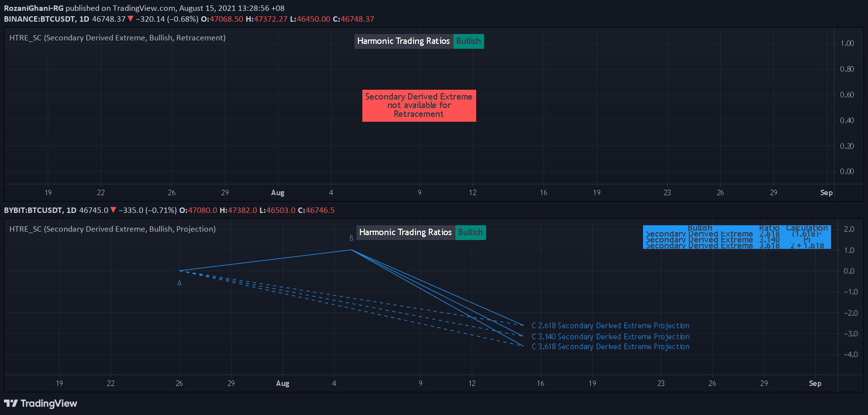Click the 0.20 tick on the Retracement price scale

click(847, 146)
